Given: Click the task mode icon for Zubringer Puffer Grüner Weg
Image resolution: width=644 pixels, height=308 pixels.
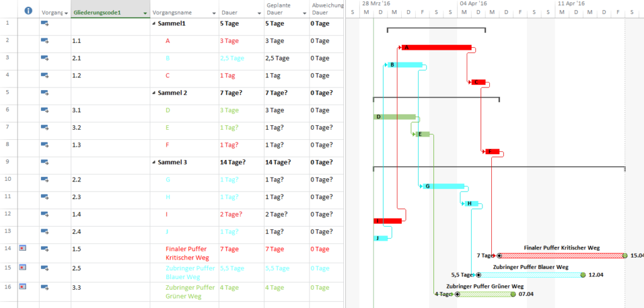Looking at the screenshot, I should [45, 287].
